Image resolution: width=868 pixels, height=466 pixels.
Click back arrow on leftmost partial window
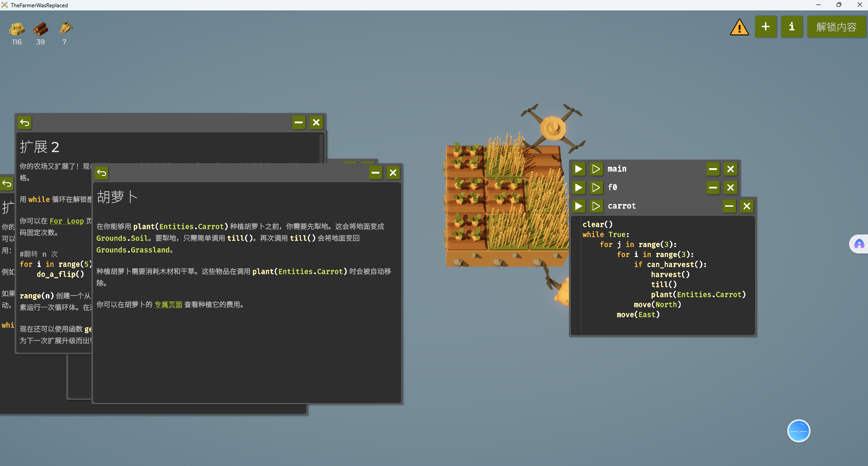pos(7,184)
